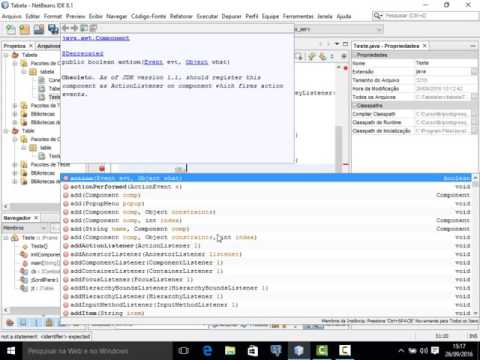
Task: Maximize the editor window icon
Action: (x=345, y=44)
